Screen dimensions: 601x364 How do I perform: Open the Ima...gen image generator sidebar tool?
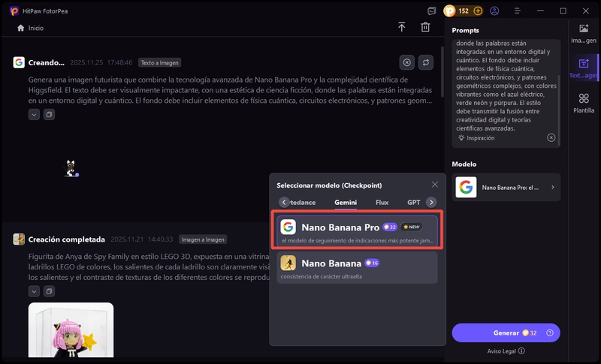584,33
